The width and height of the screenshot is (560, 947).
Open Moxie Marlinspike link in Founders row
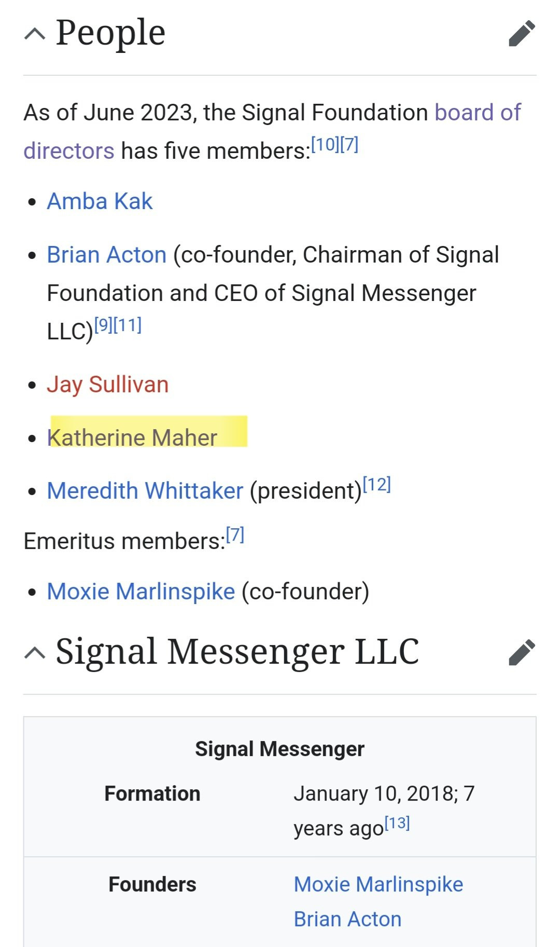click(378, 884)
